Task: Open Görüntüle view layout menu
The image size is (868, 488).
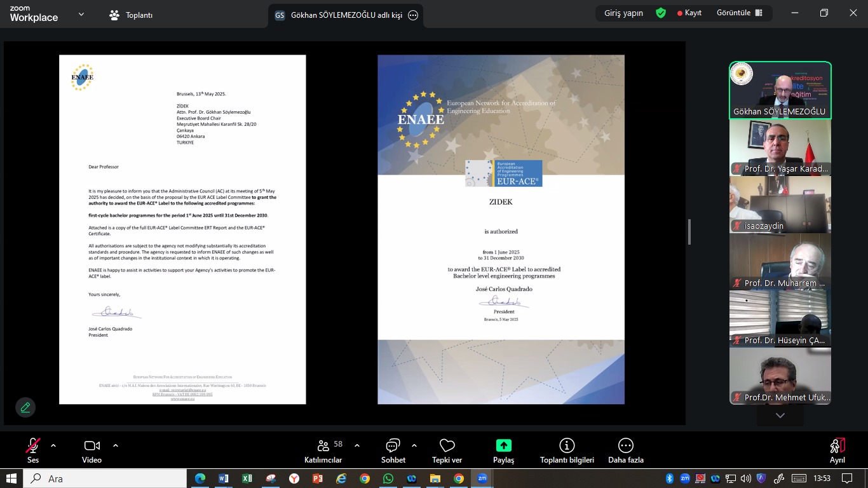Action: (739, 13)
